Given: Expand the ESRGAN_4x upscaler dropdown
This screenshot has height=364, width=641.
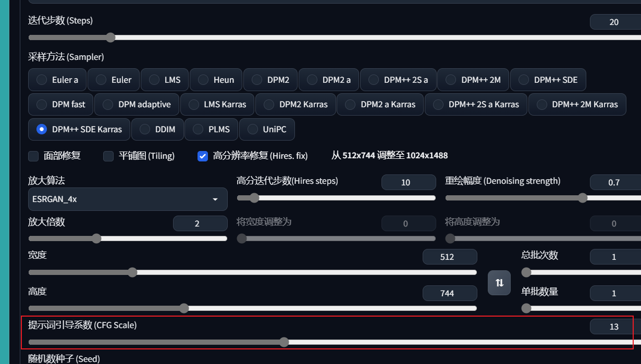Looking at the screenshot, I should (x=128, y=199).
